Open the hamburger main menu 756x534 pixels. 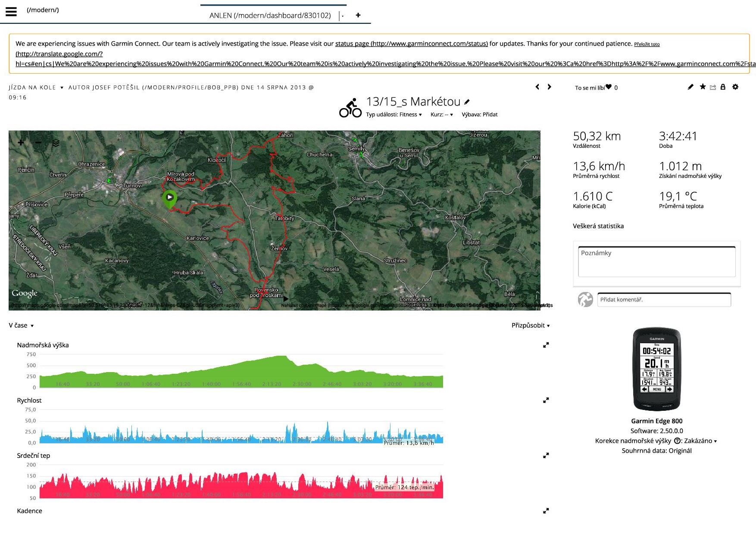[11, 12]
